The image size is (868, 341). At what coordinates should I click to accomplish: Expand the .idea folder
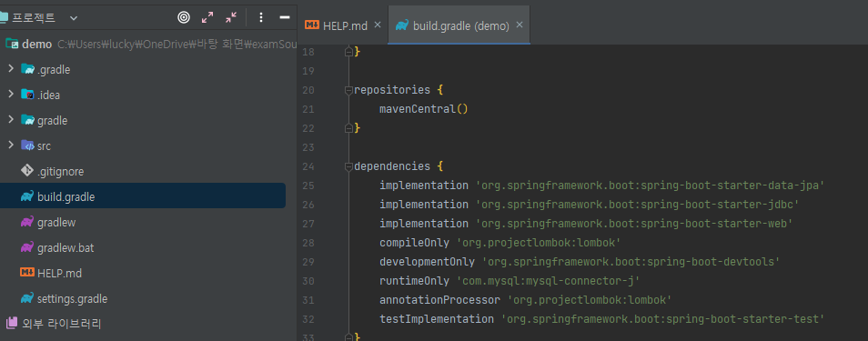click(11, 94)
